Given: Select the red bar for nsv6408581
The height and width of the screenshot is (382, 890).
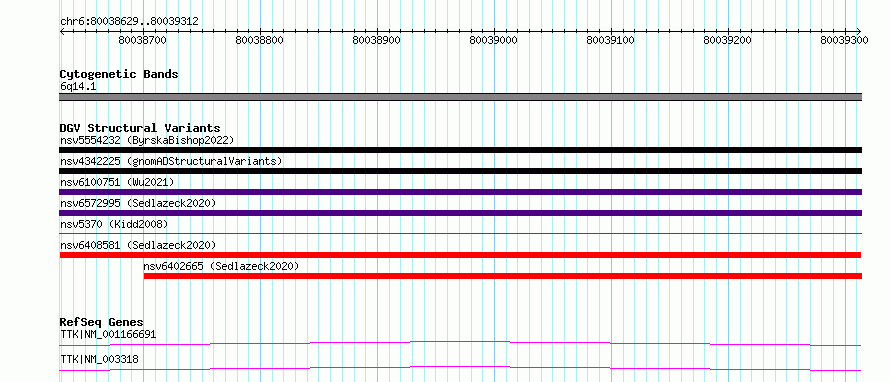Looking at the screenshot, I should tap(460, 255).
